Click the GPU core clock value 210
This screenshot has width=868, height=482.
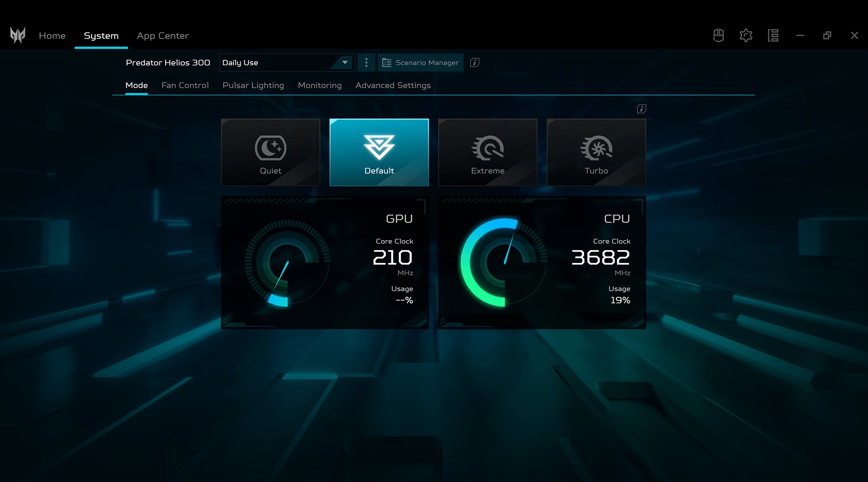tap(392, 257)
